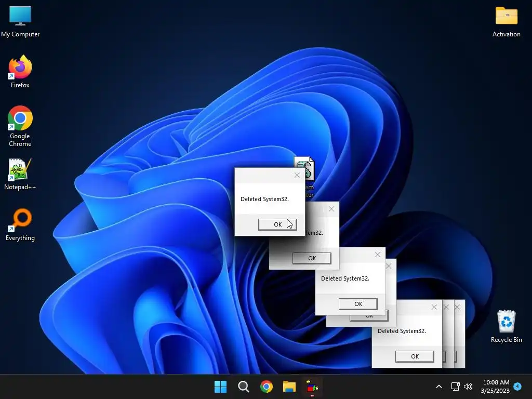The width and height of the screenshot is (532, 399).
Task: Click the running colorful app icon in taskbar
Action: 312,387
